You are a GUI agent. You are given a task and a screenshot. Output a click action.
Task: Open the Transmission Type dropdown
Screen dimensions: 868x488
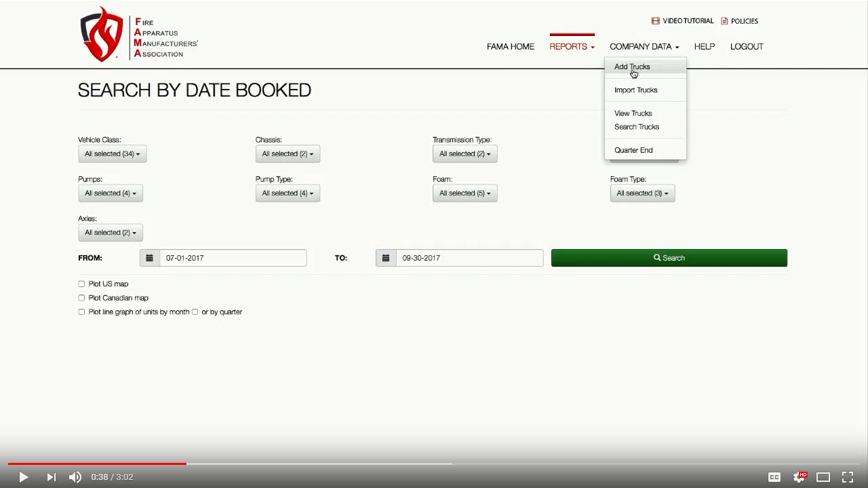coord(465,154)
